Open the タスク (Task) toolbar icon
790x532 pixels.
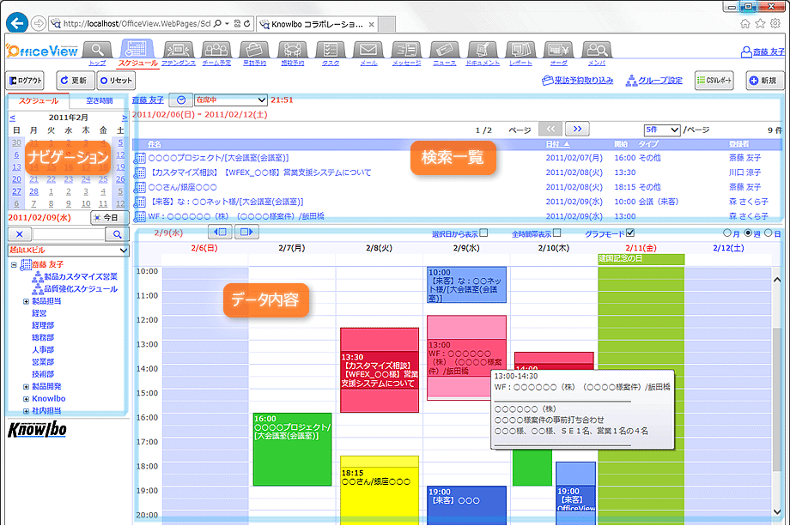329,51
